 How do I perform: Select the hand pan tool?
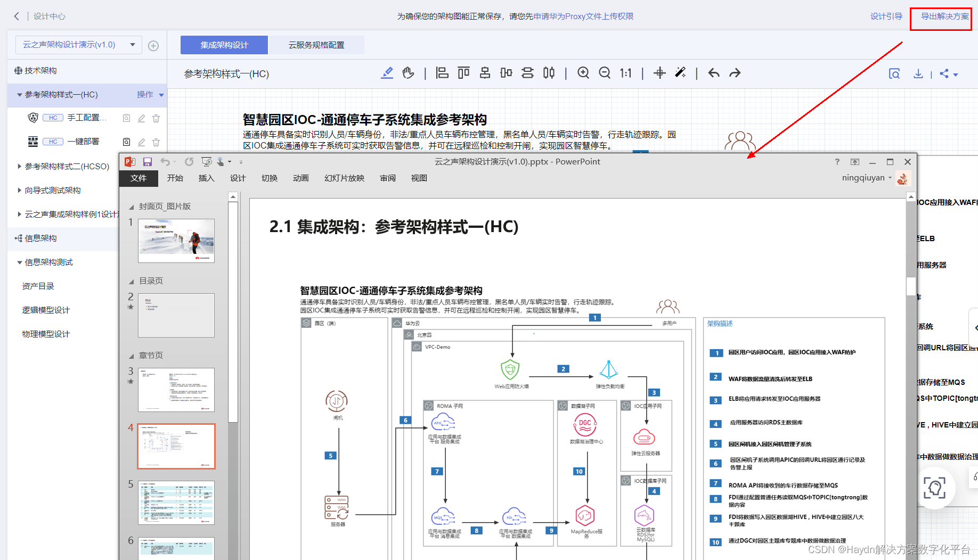[408, 73]
